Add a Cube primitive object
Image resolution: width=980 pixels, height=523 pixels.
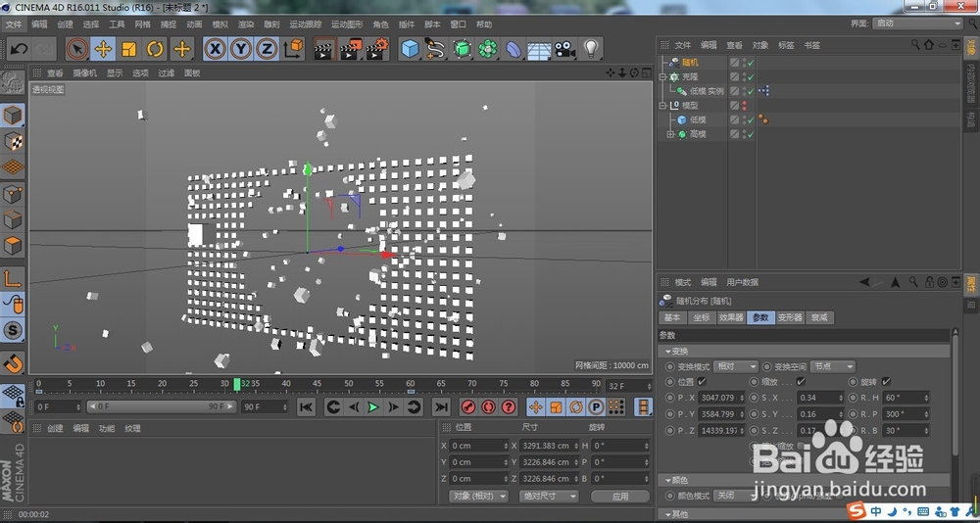click(410, 49)
